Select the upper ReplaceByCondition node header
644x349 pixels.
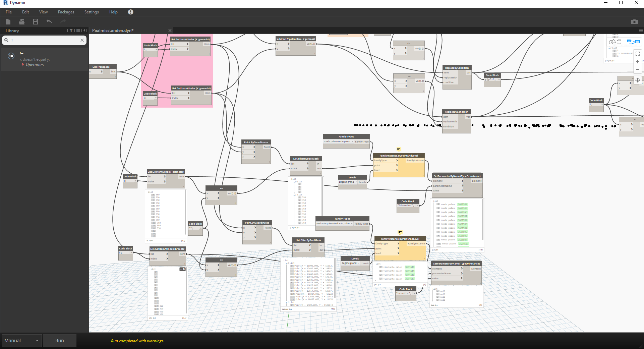(x=457, y=68)
